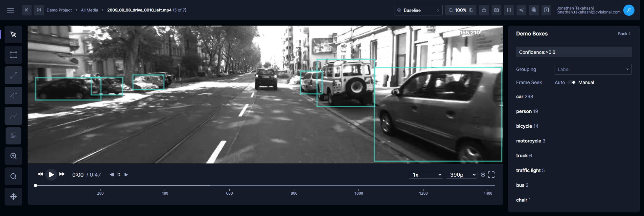Click the 0:00 current time display
The image size is (644, 216).
coord(78,175)
